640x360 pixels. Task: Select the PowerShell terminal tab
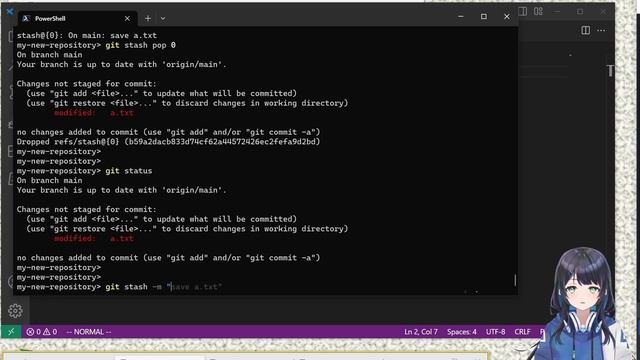[76, 18]
